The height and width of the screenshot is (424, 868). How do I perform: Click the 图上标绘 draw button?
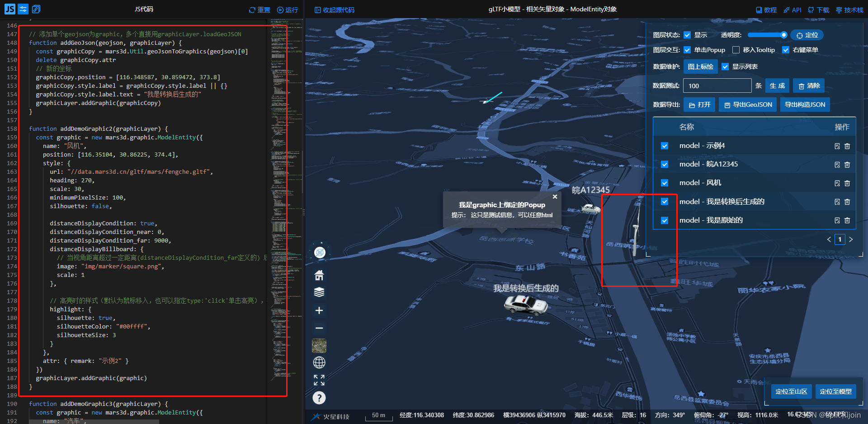[700, 67]
